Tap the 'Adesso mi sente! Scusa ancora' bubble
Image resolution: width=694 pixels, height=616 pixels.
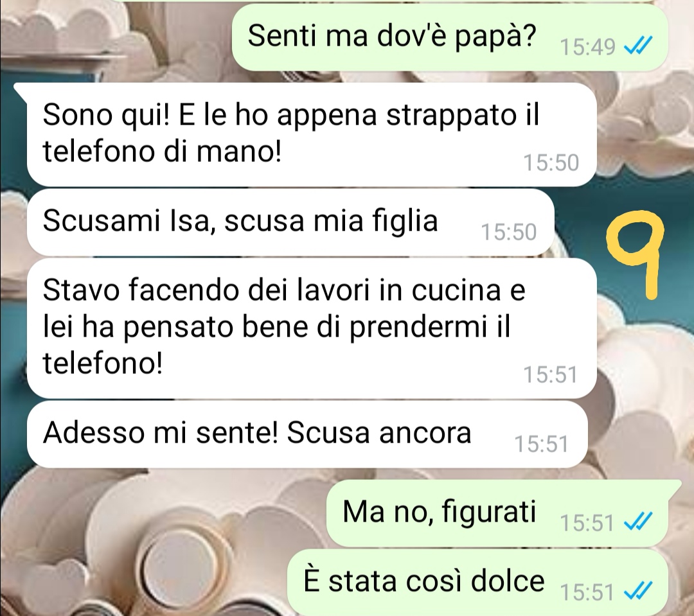(307, 434)
